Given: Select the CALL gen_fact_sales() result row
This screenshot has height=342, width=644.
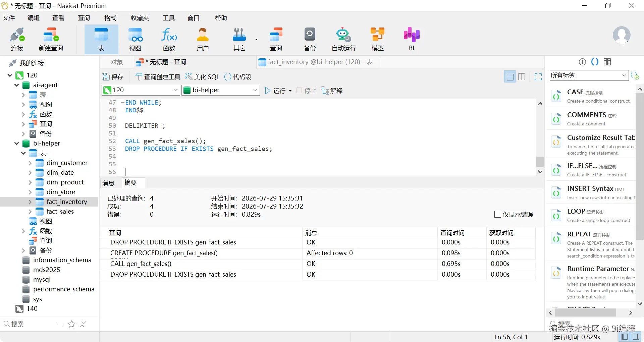Looking at the screenshot, I should [x=317, y=264].
